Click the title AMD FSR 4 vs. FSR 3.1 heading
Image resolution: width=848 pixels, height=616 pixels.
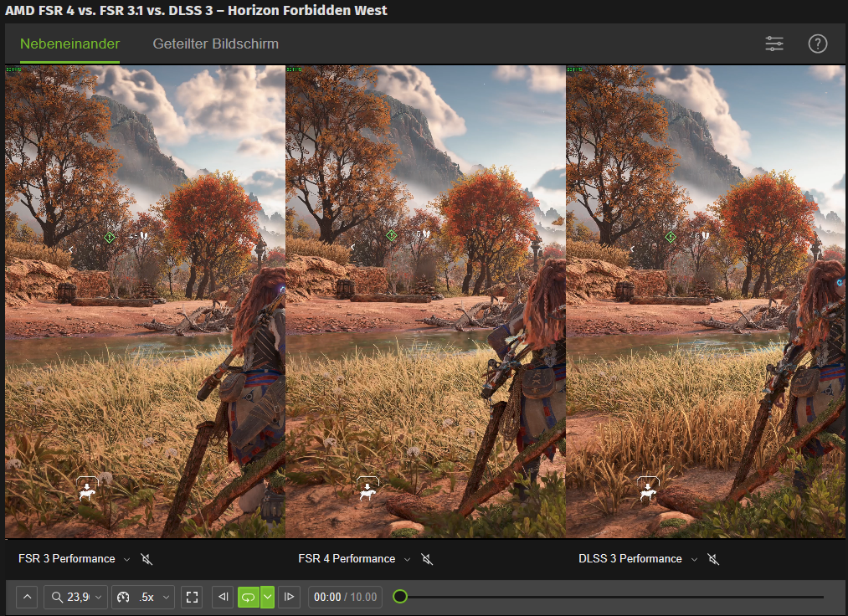coord(196,10)
